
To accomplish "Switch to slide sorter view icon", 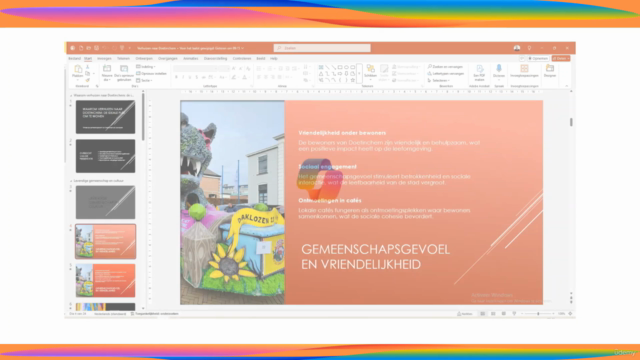I will [x=493, y=314].
